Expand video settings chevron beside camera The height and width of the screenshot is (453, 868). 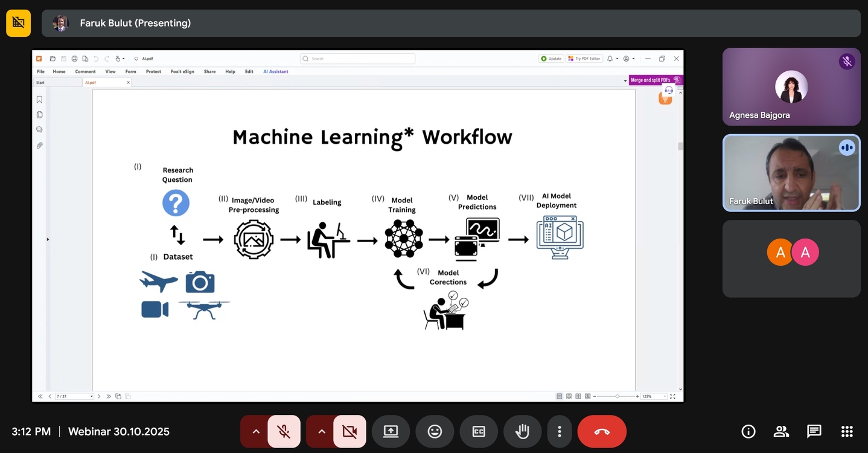pos(322,431)
